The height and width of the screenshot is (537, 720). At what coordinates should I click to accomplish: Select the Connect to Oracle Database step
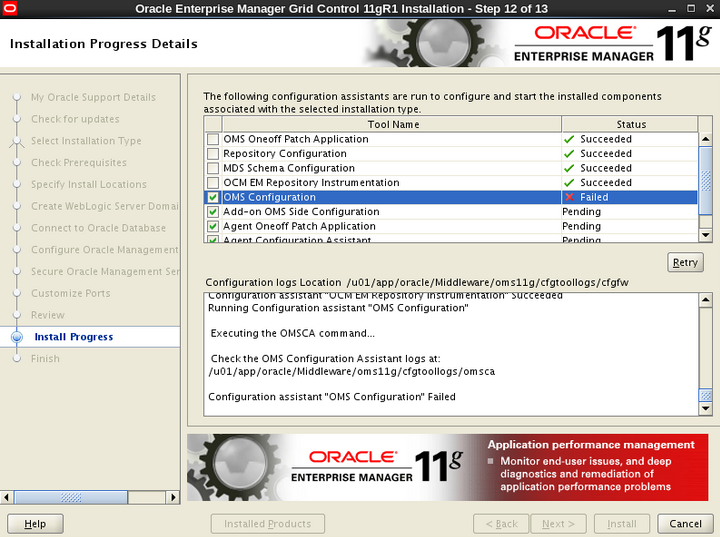(x=98, y=228)
